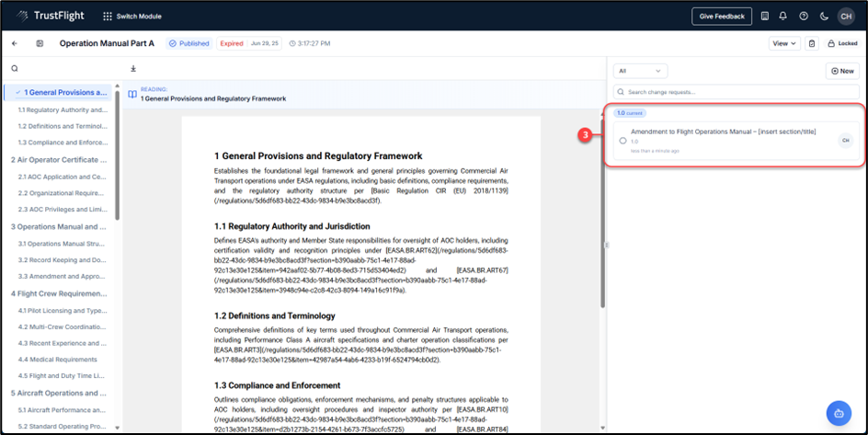
Task: Click the clipboard icon next to View
Action: point(812,43)
